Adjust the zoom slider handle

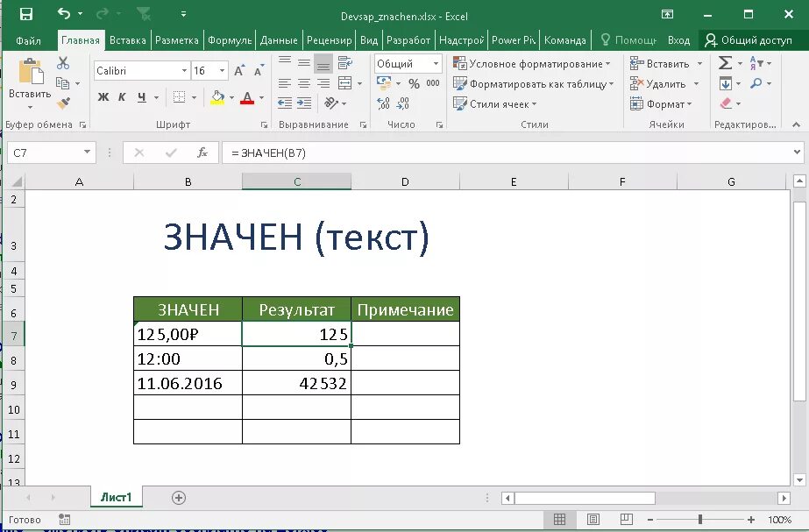700,519
